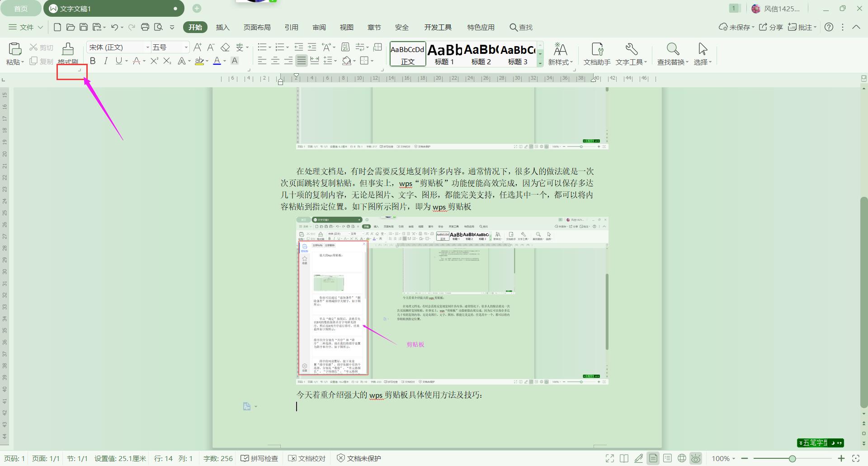The width and height of the screenshot is (868, 466).
Task: Expand the 100% zoom level dropdown
Action: pos(723,458)
